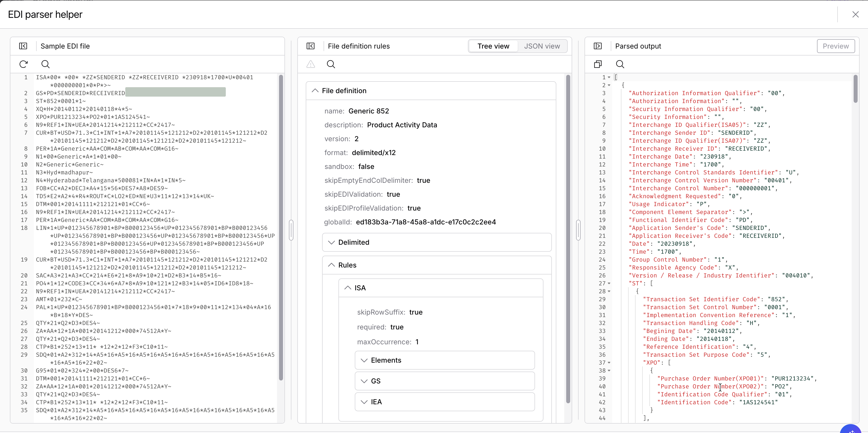
Task: Click EDI line 30 'G95*01*02*324*2*00*DES6*7~'
Action: 82,371
